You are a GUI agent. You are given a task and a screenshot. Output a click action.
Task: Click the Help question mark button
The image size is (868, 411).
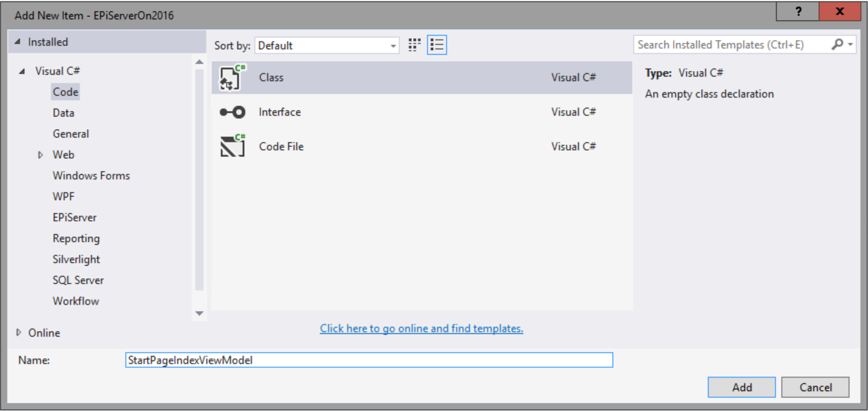tap(798, 12)
